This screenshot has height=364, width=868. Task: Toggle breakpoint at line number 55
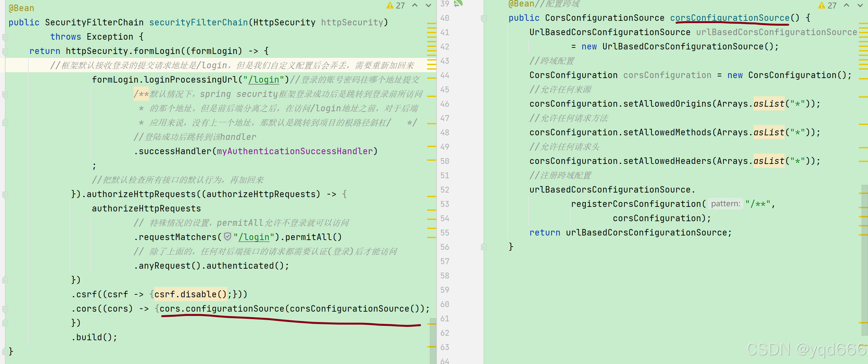[x=444, y=233]
